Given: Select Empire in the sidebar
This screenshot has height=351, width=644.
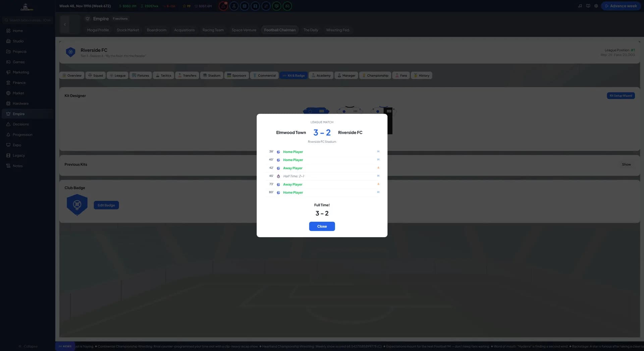Looking at the screenshot, I should click(x=28, y=114).
